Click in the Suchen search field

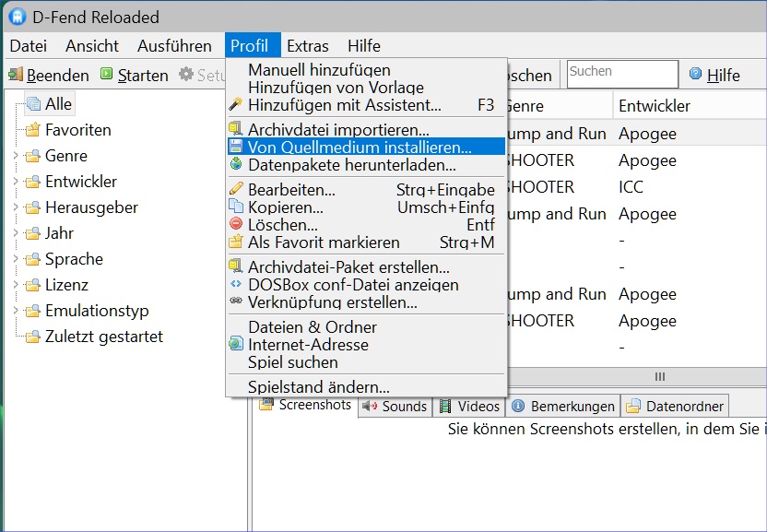pos(622,74)
